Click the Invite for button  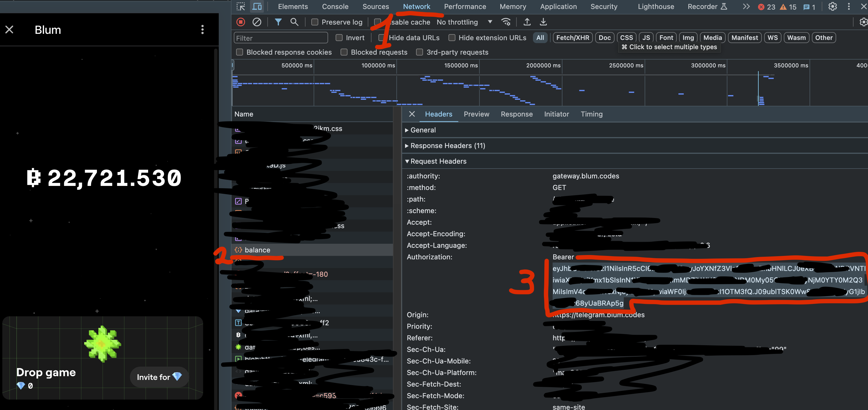(159, 377)
